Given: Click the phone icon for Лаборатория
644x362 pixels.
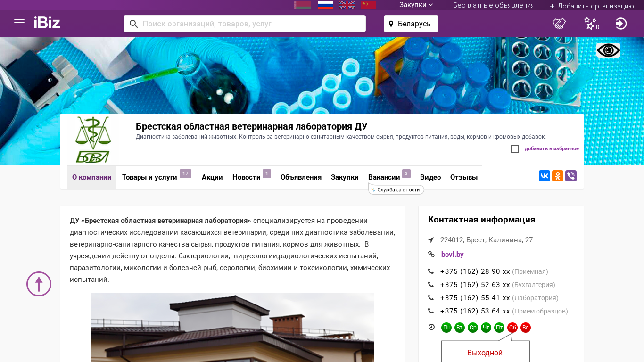Looking at the screenshot, I should click(431, 298).
